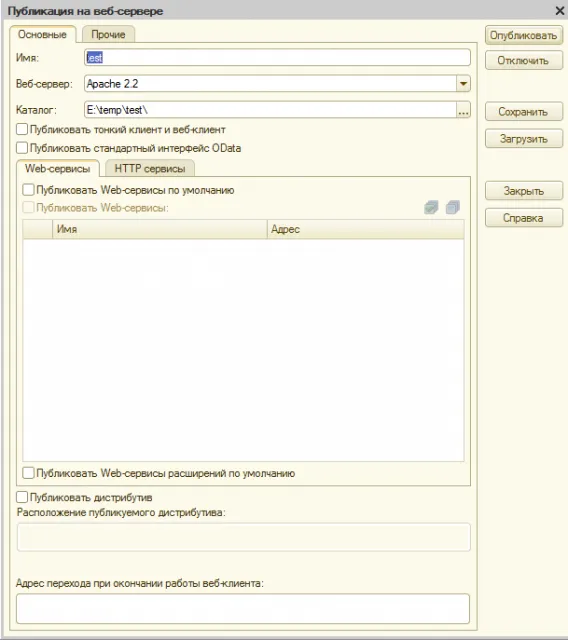Enable publishing thin client and web client
Image resolution: width=568 pixels, height=640 pixels.
point(22,129)
